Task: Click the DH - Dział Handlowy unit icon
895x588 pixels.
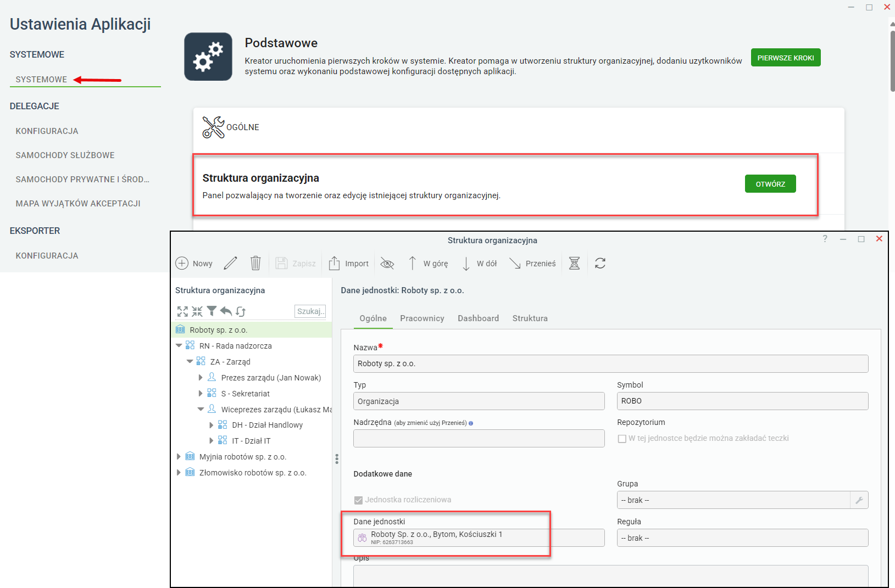Action: coord(223,424)
